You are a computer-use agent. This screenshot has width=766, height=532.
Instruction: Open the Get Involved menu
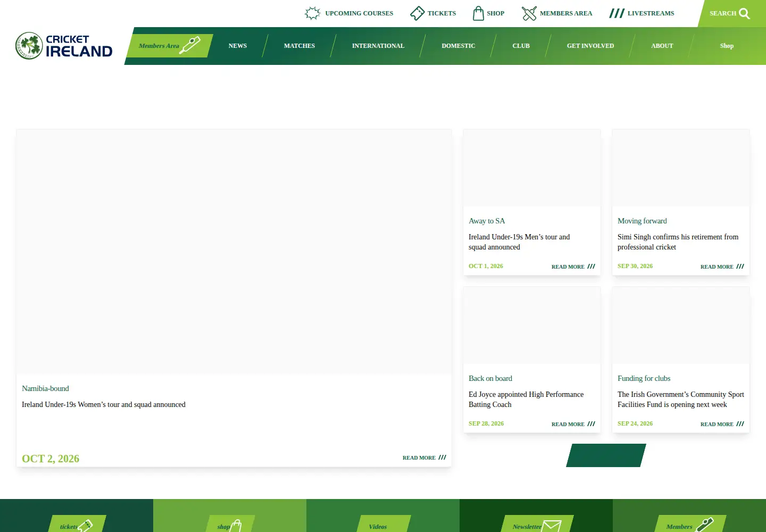(x=590, y=46)
